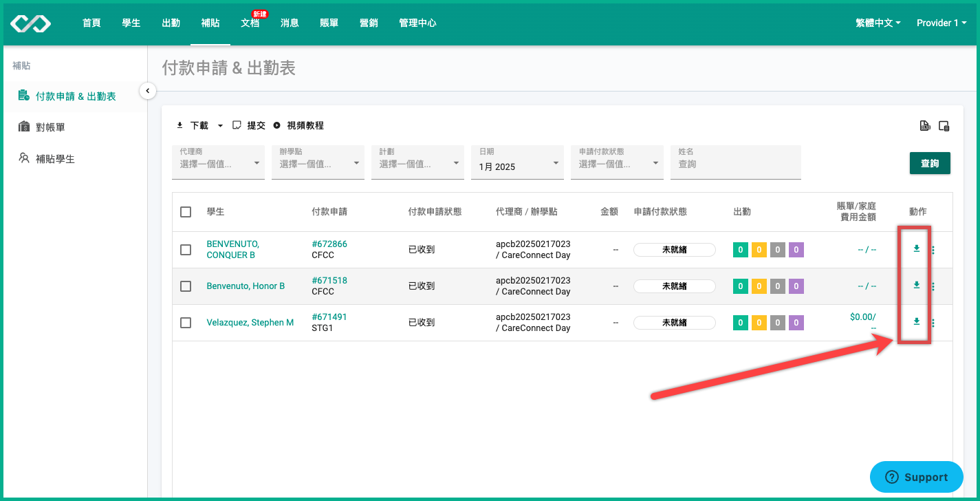Open the 代理商 filter dropdown
Screen dimensions: 980x501
click(x=218, y=162)
